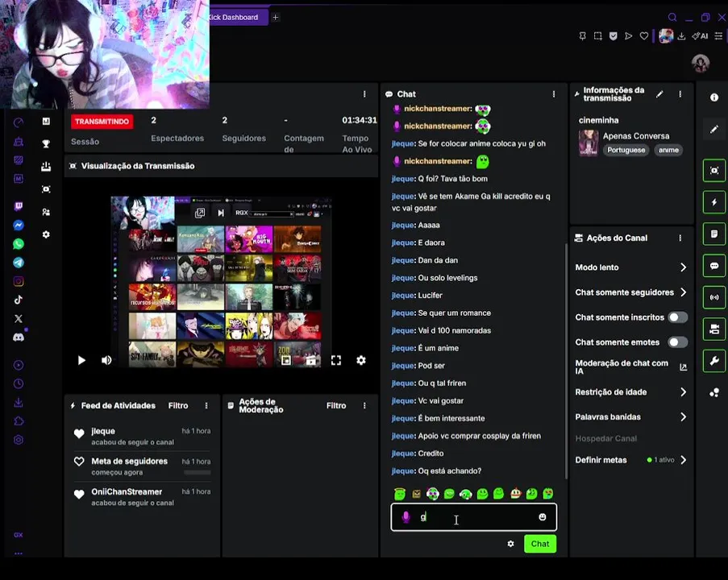Viewport: 728px width, 580px height.
Task: Switch to the Kick Dashboard tab
Action: [238, 18]
